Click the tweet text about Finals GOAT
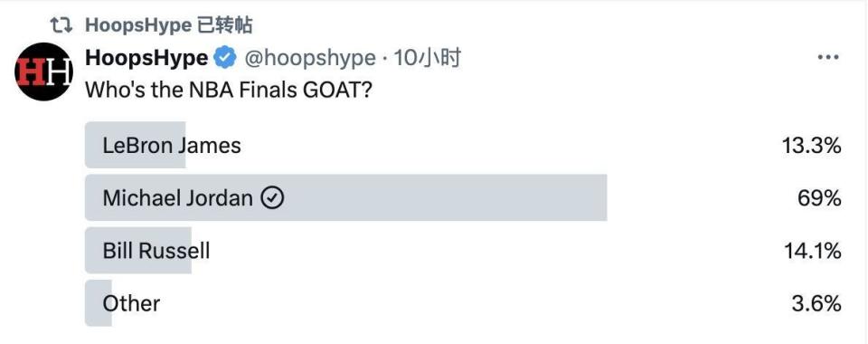 click(229, 91)
